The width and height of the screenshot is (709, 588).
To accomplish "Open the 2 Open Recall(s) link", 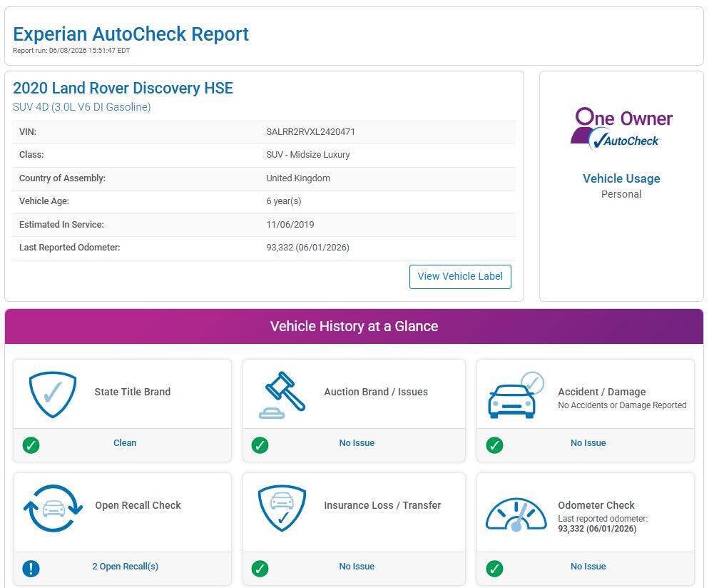I will 126,567.
